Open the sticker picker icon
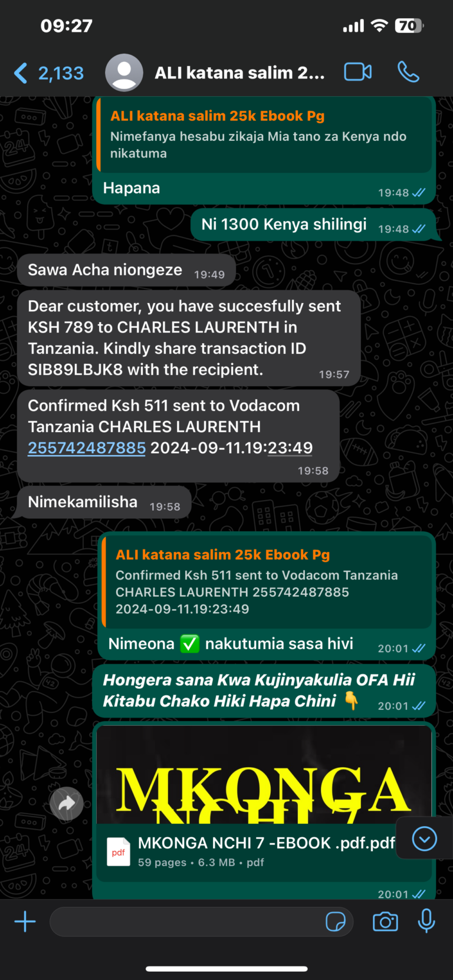This screenshot has width=453, height=980. [336, 922]
